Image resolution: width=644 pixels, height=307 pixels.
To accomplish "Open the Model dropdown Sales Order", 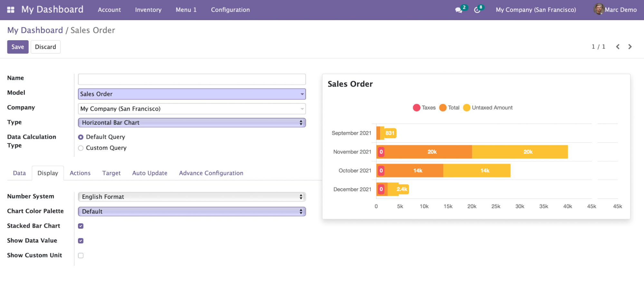I will (192, 94).
